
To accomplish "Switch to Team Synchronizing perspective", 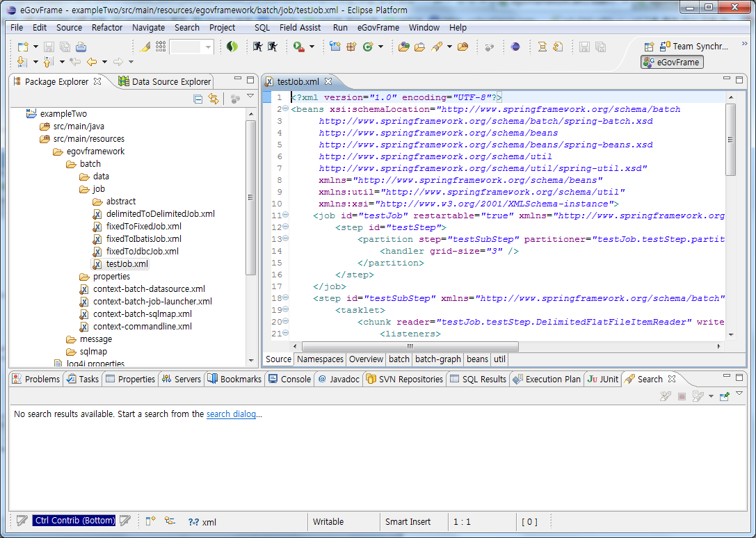I will coord(694,47).
